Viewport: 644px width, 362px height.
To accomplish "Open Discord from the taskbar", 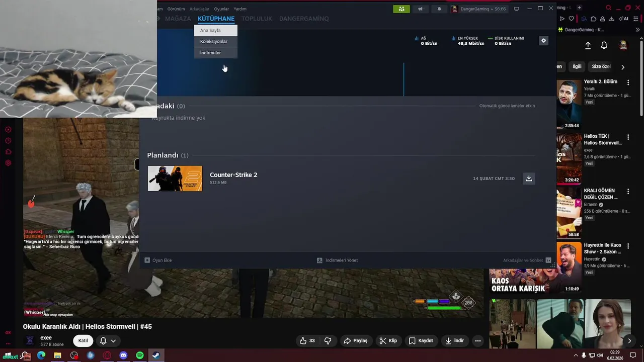I will (123, 355).
